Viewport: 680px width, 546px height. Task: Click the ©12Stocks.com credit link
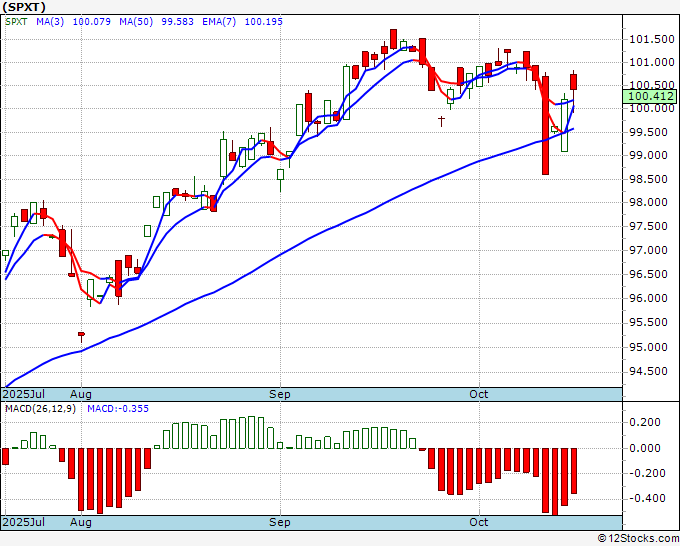(x=638, y=539)
